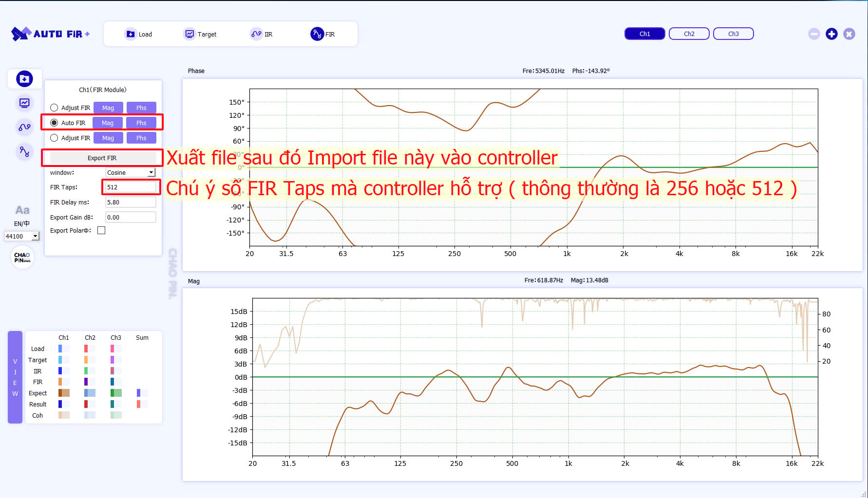Screen dimensions: 868x498
Task: Click the Load icon in the left sidebar
Action: (24, 79)
